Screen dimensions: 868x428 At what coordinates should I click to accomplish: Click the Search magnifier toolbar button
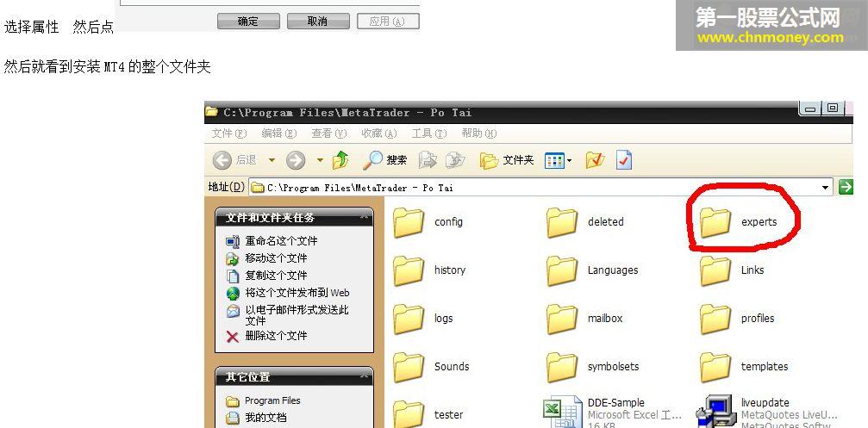tap(384, 160)
